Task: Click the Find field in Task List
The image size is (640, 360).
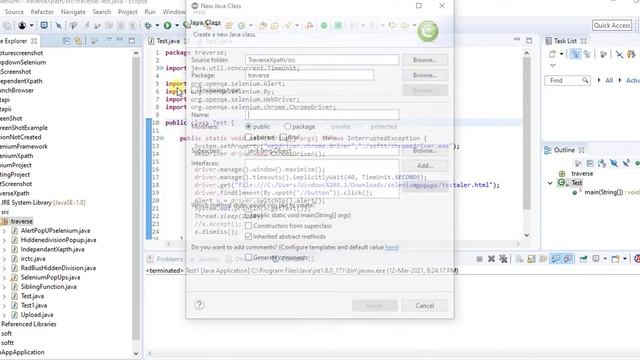Action: (x=567, y=80)
